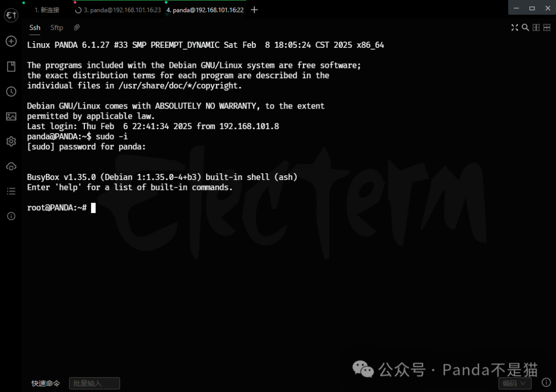Open connection history clock icon

tap(11, 92)
